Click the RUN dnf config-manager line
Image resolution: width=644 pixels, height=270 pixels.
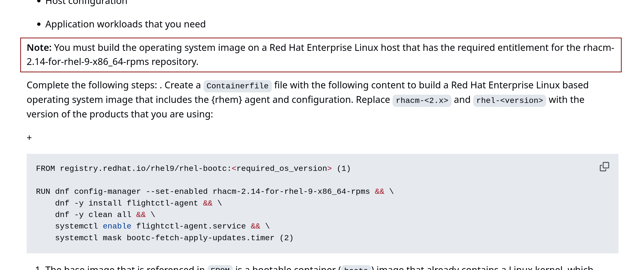(x=203, y=192)
